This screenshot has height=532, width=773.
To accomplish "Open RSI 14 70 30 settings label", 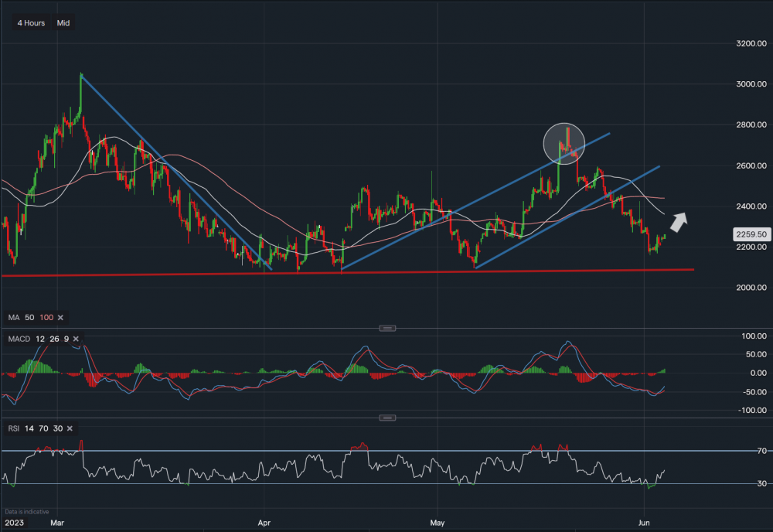I will pos(34,428).
